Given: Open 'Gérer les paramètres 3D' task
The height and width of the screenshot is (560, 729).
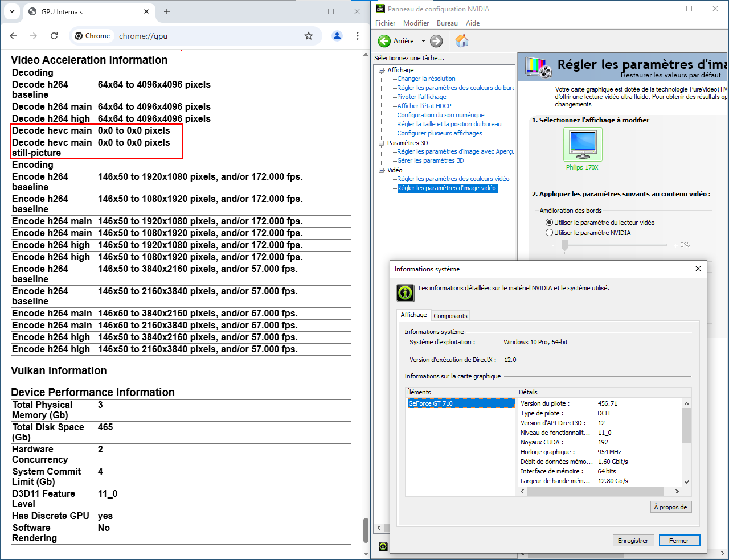Looking at the screenshot, I should tap(431, 160).
